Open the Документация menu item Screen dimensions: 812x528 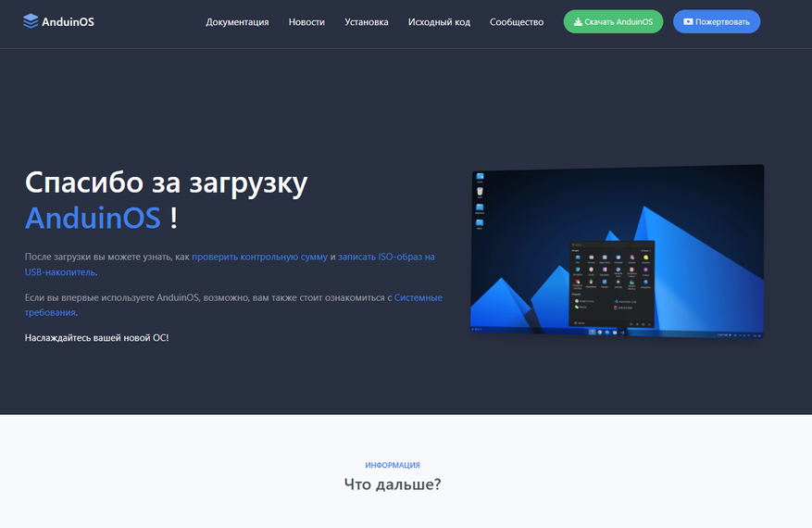pos(237,21)
